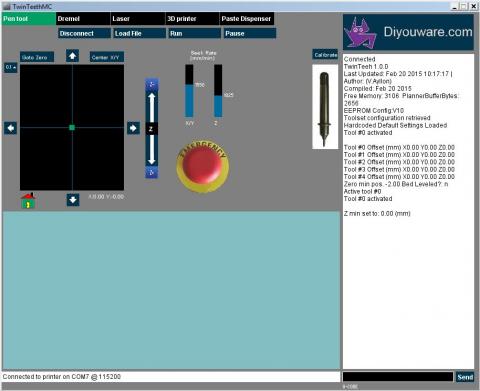480x391 pixels.
Task: Click the Disconnect button
Action: tap(84, 33)
